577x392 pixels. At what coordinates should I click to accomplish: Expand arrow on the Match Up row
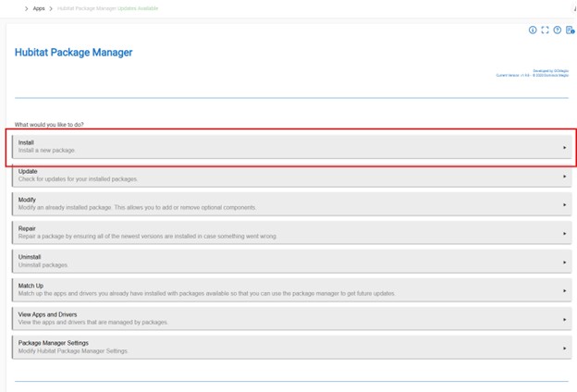pos(564,291)
